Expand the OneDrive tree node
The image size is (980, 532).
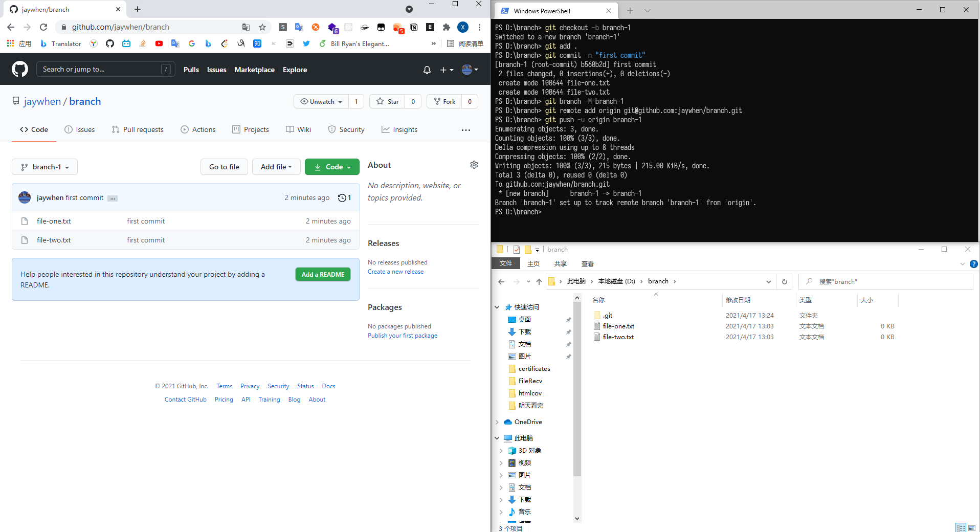pyautogui.click(x=497, y=422)
